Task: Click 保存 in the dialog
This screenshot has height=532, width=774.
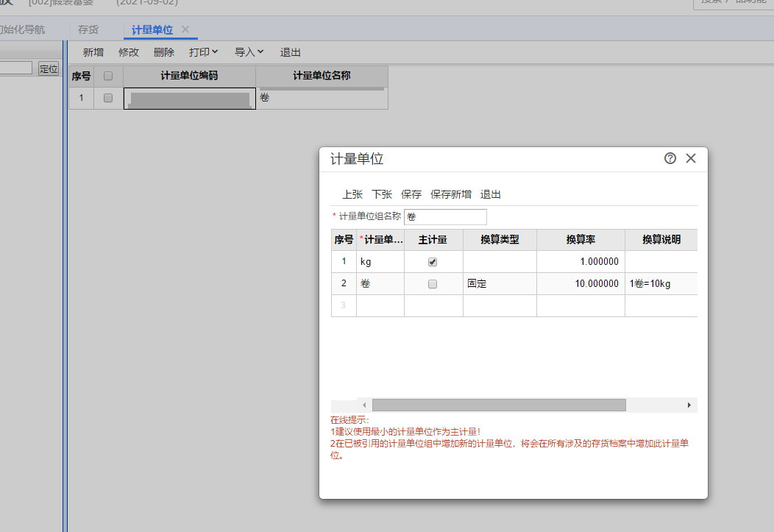Action: point(411,194)
